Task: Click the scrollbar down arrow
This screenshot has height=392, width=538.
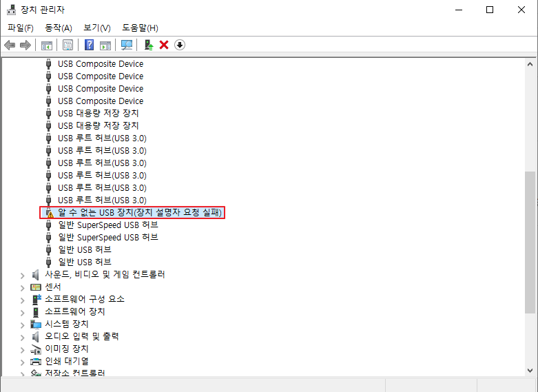Action: pos(530,371)
